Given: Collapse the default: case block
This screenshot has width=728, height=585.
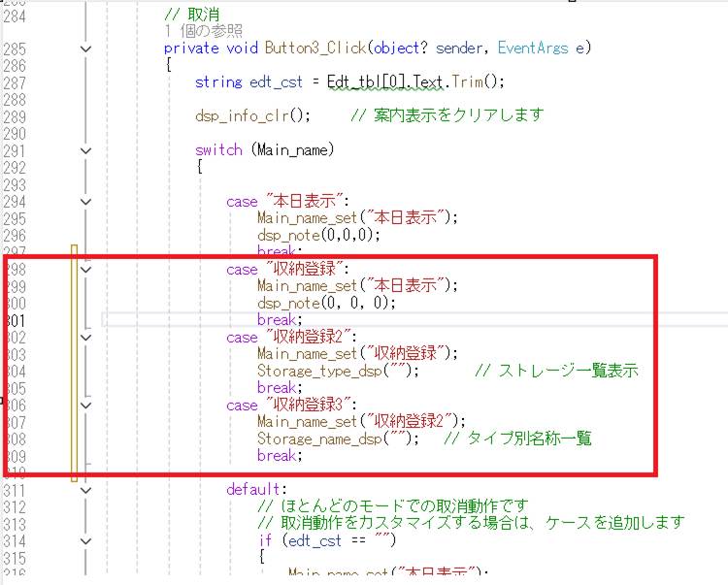Looking at the screenshot, I should pos(85,490).
